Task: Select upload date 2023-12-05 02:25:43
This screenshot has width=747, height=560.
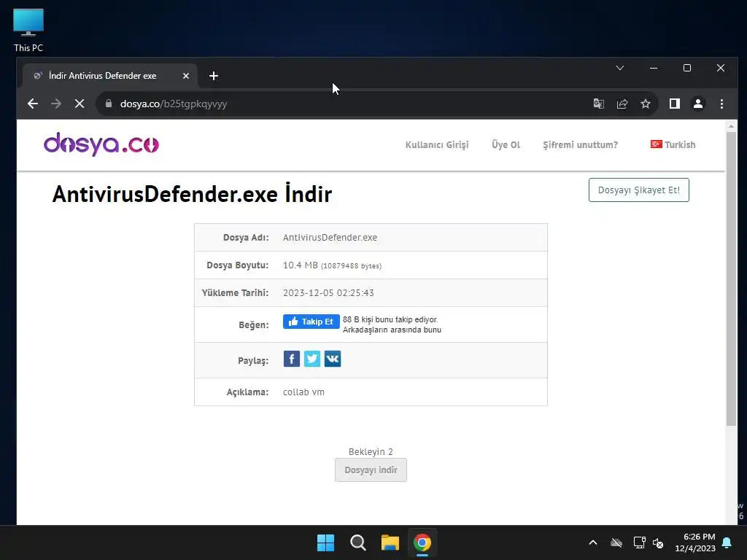Action: pos(328,293)
